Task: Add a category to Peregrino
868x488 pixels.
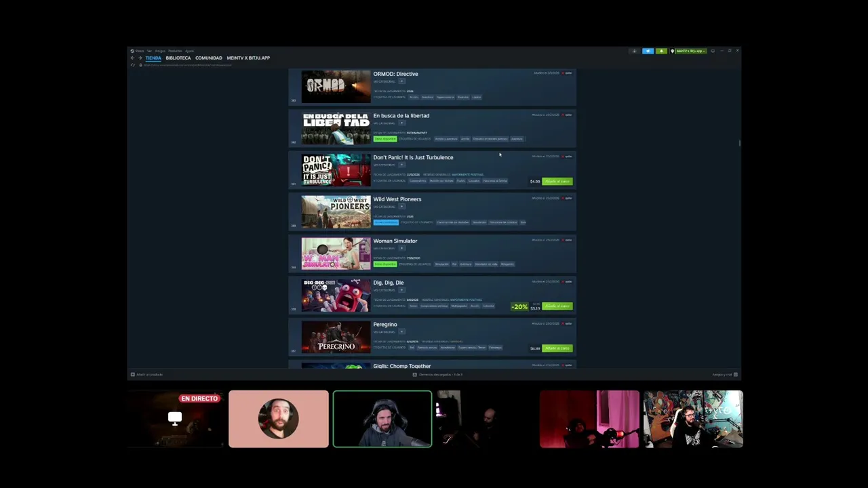Action: tap(401, 332)
